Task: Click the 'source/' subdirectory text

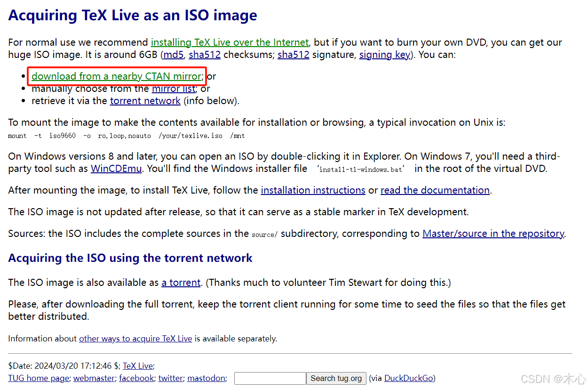Action: pyautogui.click(x=265, y=235)
